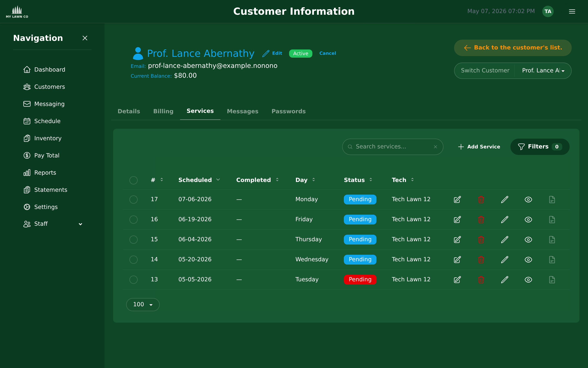Open the Filters button
Viewport: 588px width, 368px height.
point(540,147)
